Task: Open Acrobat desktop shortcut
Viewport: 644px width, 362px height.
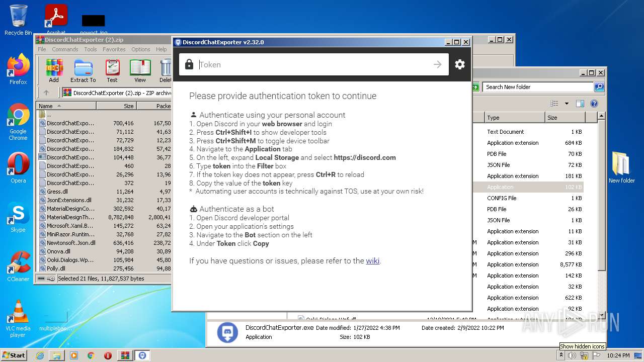Action: coord(56,20)
